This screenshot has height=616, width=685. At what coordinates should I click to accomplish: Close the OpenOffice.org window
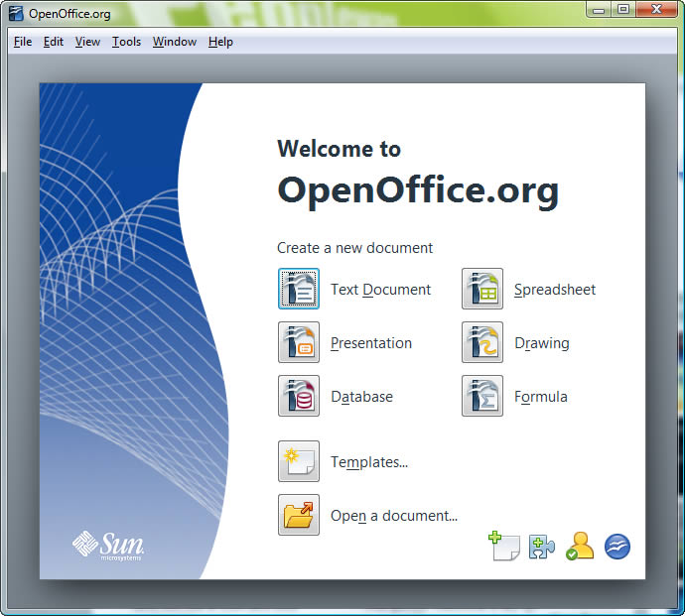pos(656,10)
